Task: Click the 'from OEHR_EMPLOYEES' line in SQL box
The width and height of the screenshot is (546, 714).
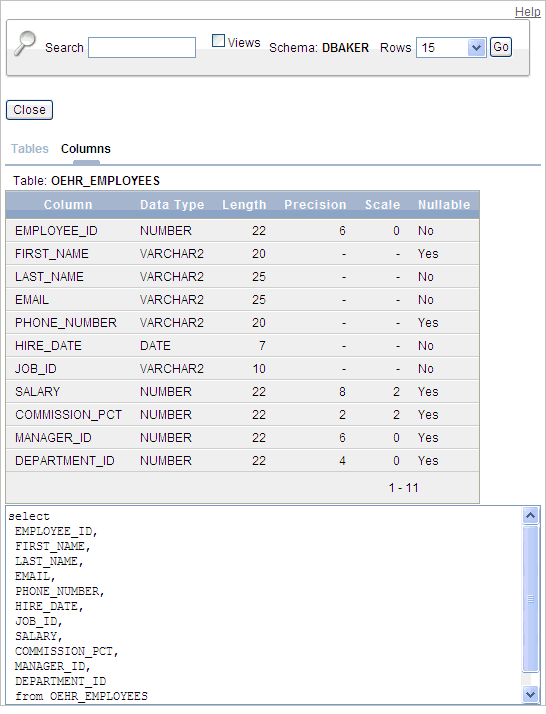Action: (x=82, y=696)
